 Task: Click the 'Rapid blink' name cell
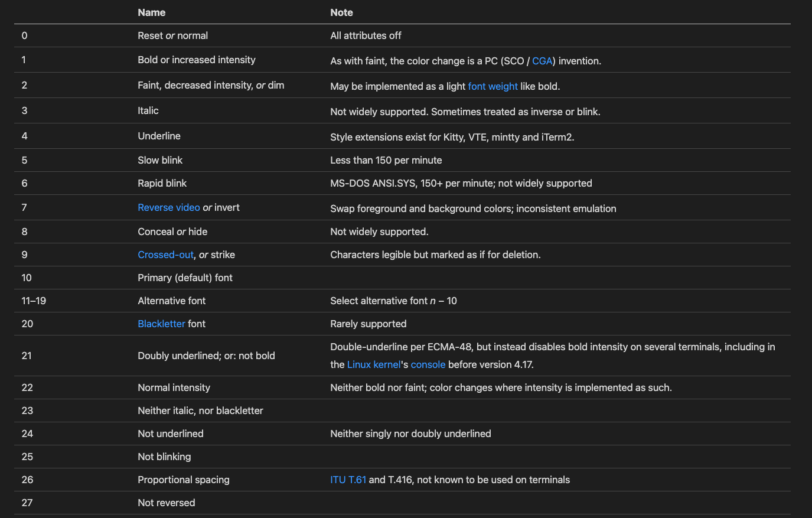(x=162, y=183)
